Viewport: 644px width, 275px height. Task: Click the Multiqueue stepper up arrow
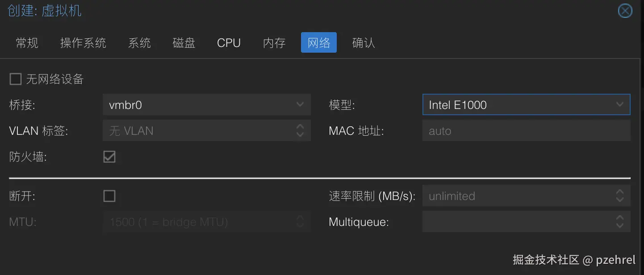click(620, 219)
